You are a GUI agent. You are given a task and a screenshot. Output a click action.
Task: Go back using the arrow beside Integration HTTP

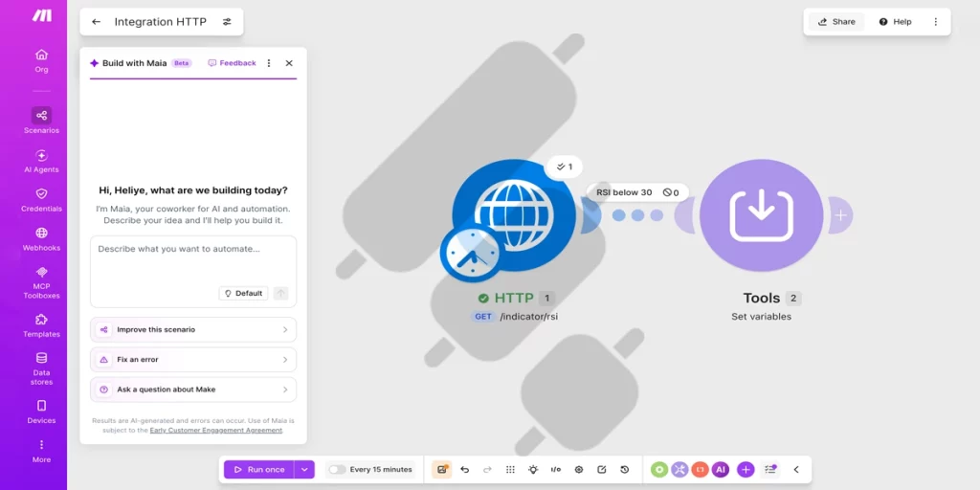pyautogui.click(x=97, y=22)
